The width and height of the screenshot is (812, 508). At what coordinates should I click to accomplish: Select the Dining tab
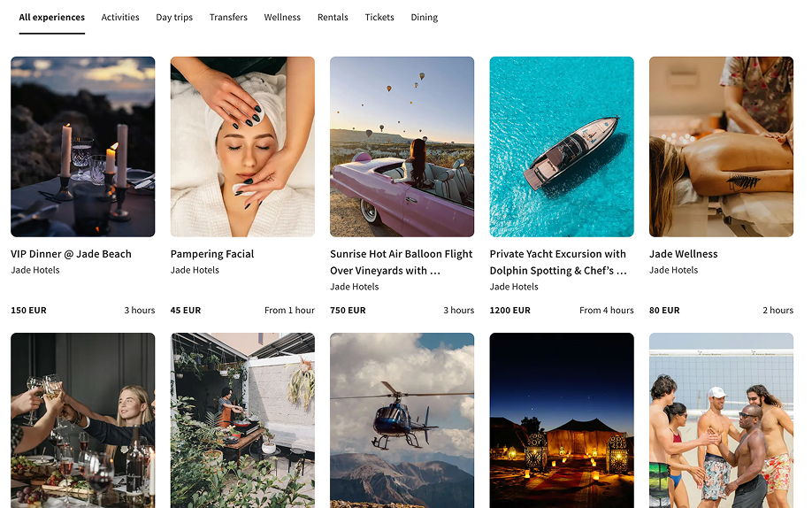[x=424, y=18]
